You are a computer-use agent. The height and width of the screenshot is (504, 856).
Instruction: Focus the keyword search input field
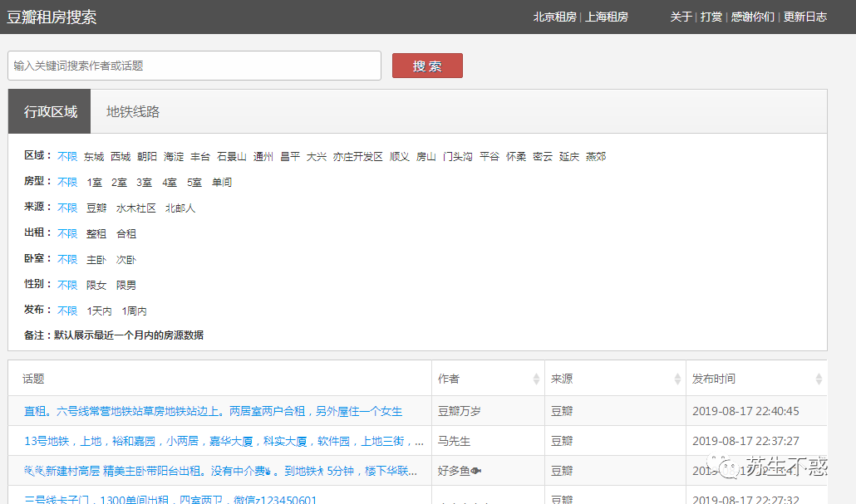[x=194, y=66]
